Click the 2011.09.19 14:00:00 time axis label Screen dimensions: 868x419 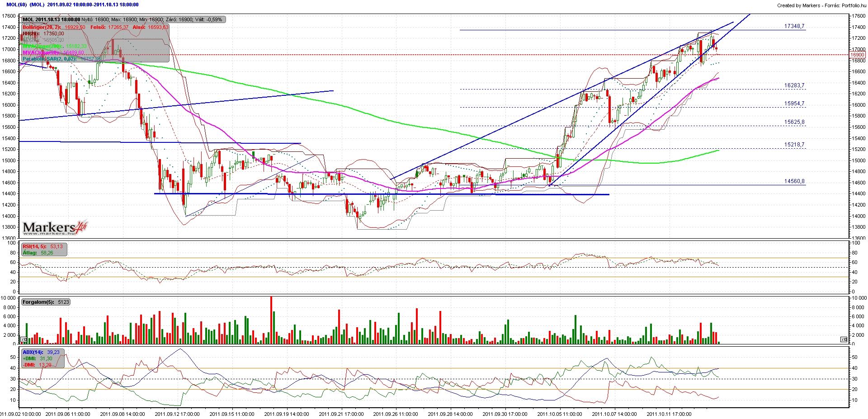pos(287,414)
